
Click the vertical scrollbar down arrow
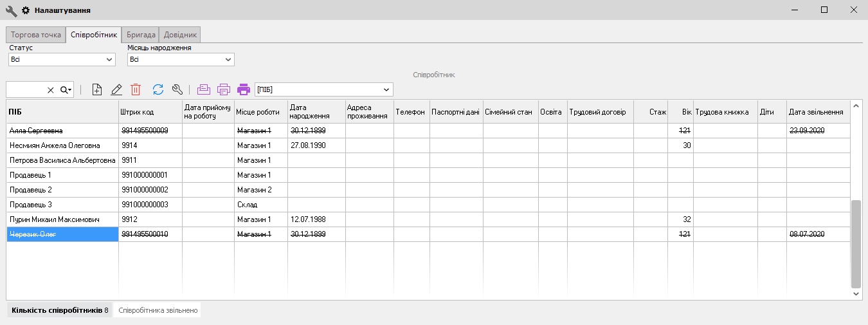(856, 293)
